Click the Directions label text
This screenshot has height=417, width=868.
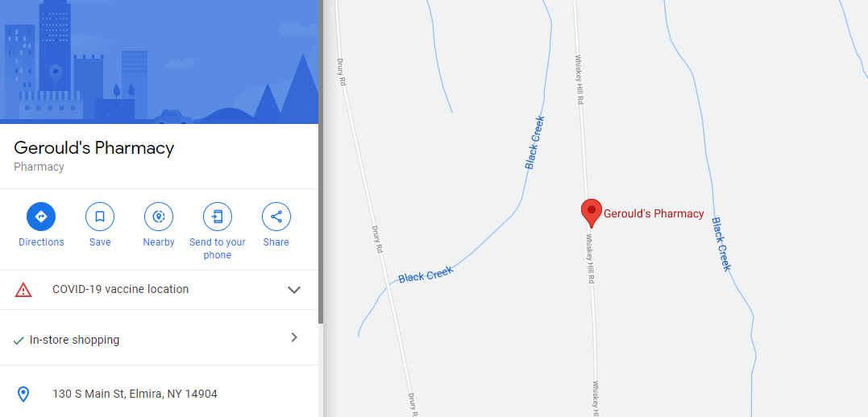click(x=41, y=242)
